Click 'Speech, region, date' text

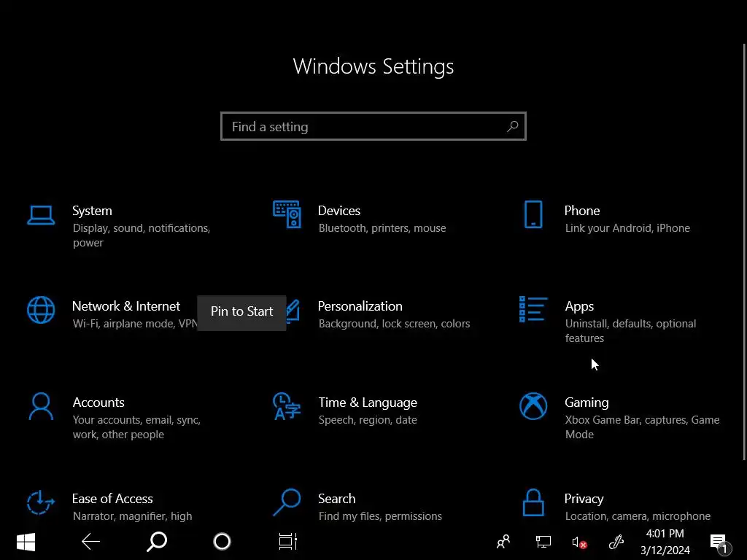(368, 420)
